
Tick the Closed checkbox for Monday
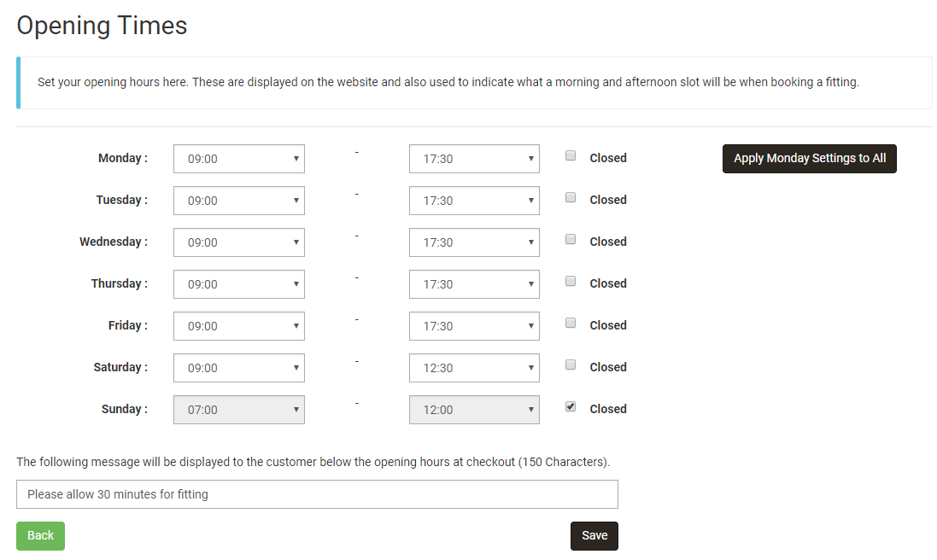pyautogui.click(x=571, y=156)
